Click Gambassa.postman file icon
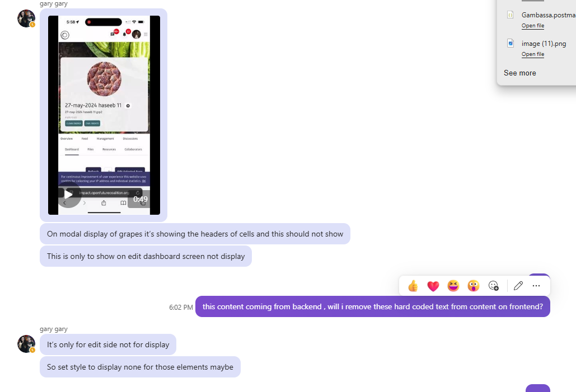Viewport: 576px width, 392px height. tap(511, 15)
